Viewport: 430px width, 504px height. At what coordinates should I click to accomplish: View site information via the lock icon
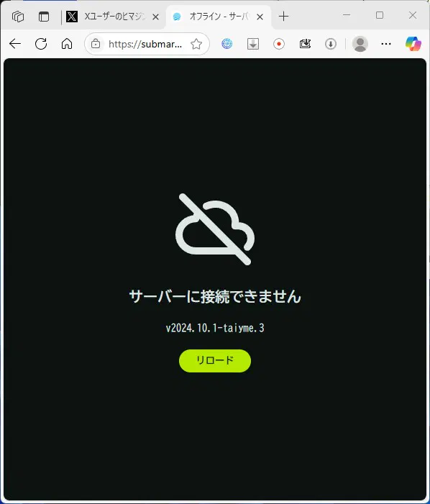point(96,44)
